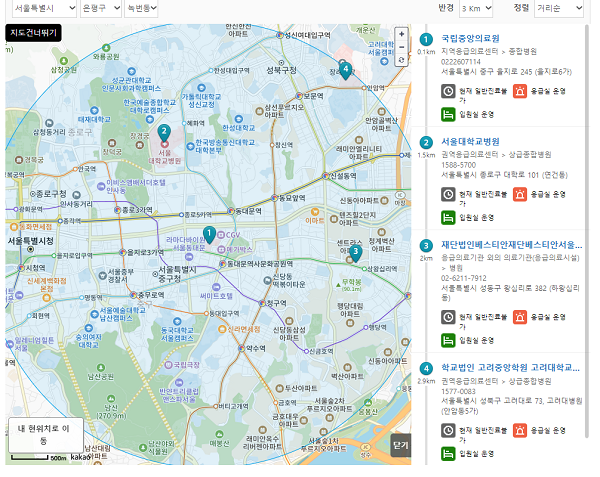The height and width of the screenshot is (477, 600).
Task: Click phone number 02-6211-7912
Action: tap(464, 278)
